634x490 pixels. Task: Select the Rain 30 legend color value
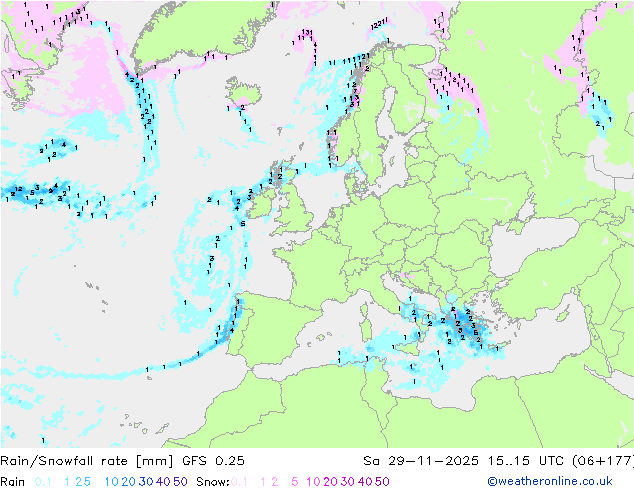point(146,482)
